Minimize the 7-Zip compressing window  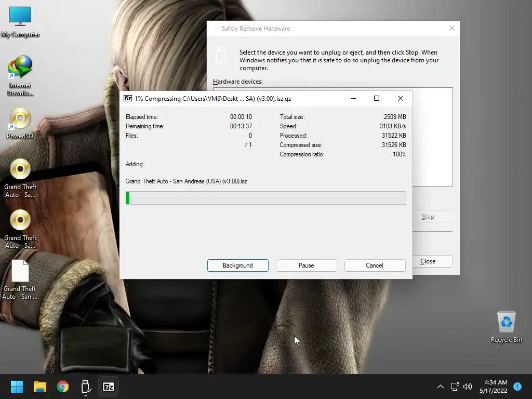point(353,98)
